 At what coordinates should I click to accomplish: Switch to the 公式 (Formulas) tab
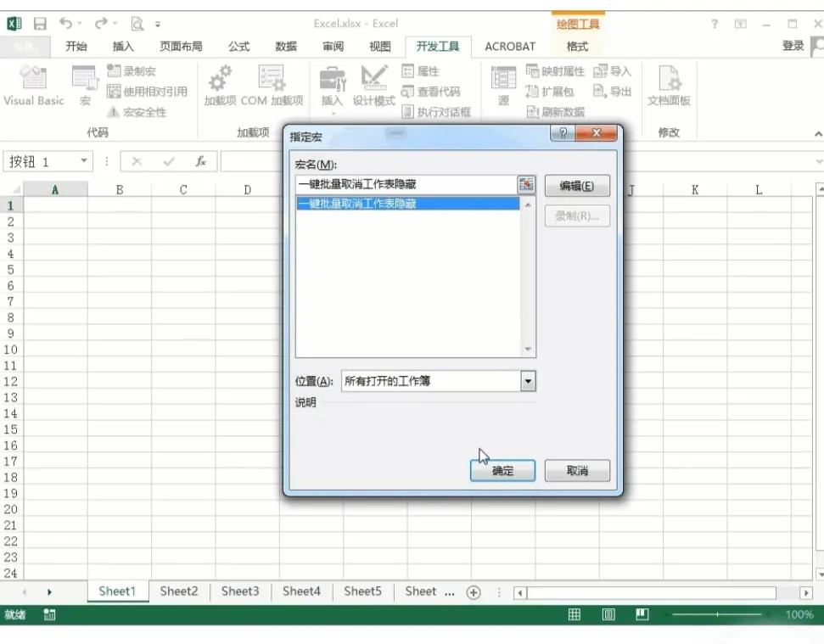click(238, 46)
